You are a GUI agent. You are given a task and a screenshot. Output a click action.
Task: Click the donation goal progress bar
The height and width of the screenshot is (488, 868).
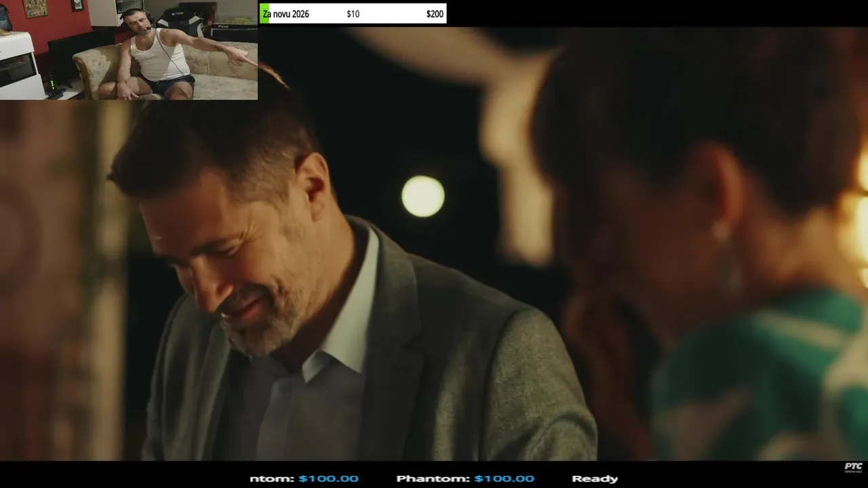tap(353, 14)
